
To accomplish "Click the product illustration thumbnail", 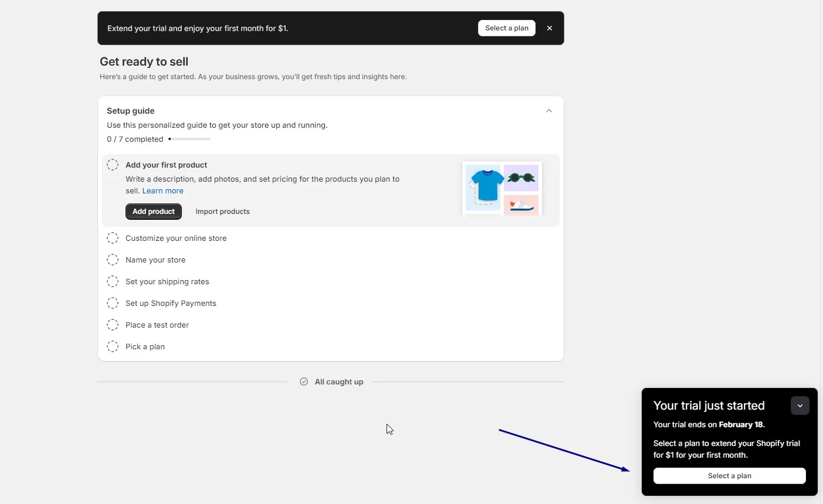I will click(502, 189).
